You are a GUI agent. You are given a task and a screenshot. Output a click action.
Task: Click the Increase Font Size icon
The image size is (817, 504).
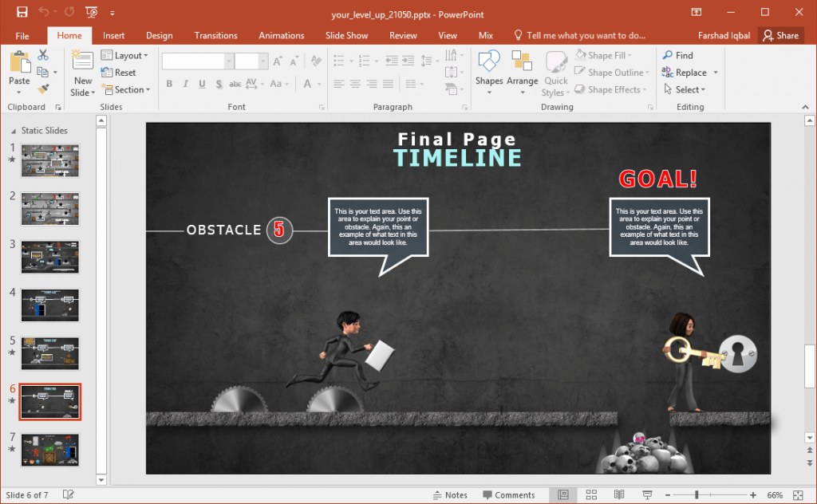[x=277, y=58]
